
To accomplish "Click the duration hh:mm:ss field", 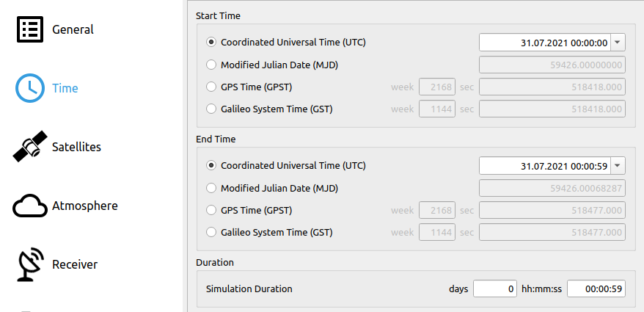I will click(596, 289).
